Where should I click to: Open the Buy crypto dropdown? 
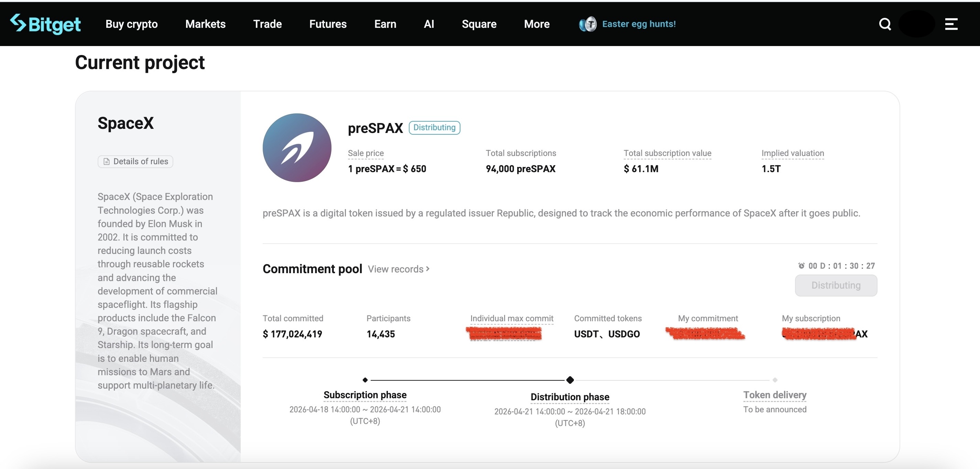tap(131, 24)
